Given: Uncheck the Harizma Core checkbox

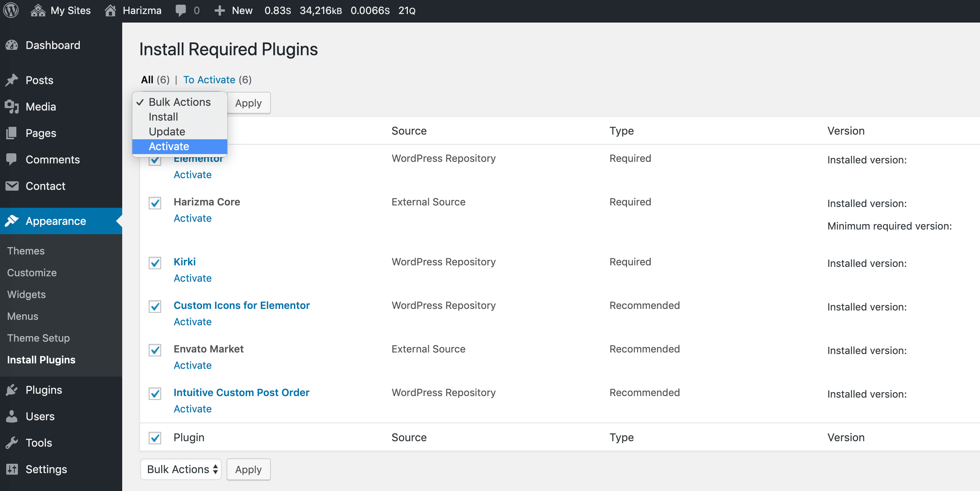Looking at the screenshot, I should [155, 203].
